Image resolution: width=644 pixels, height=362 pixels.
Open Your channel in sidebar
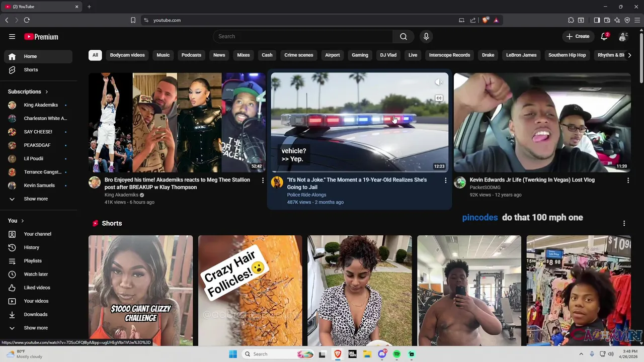(38, 234)
